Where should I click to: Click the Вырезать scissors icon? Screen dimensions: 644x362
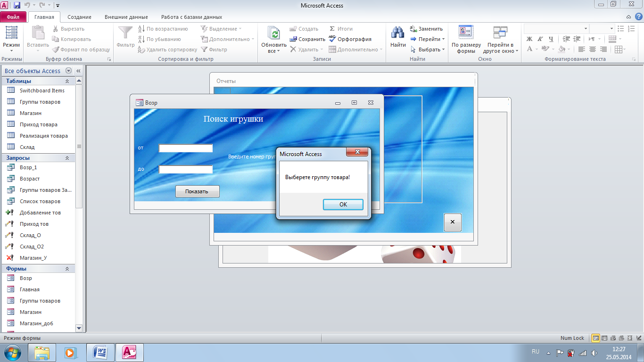click(56, 29)
